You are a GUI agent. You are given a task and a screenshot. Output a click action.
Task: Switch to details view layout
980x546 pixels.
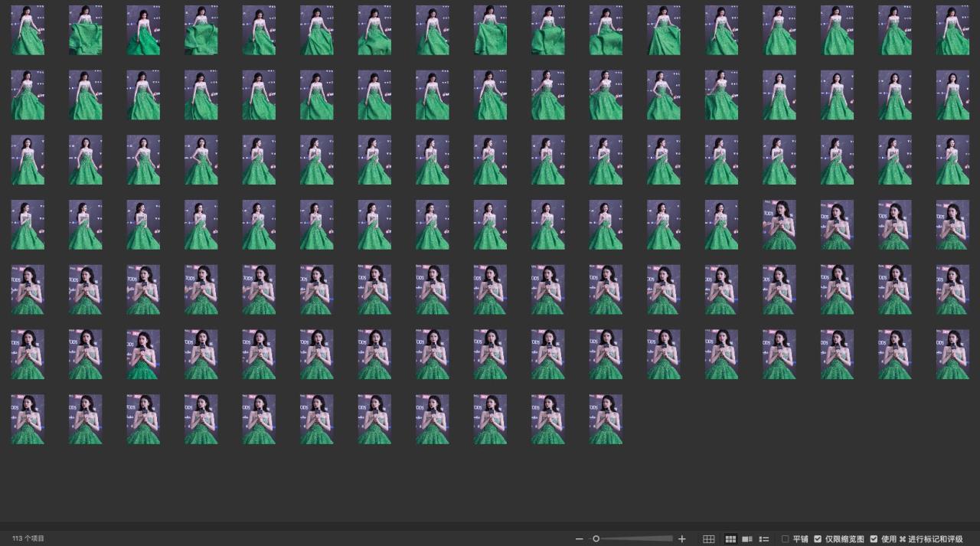(747, 539)
